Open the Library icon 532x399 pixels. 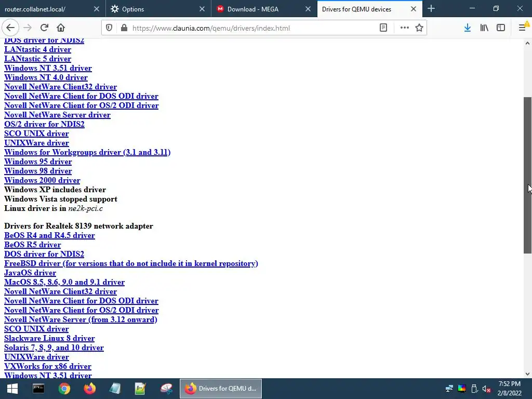[484, 28]
